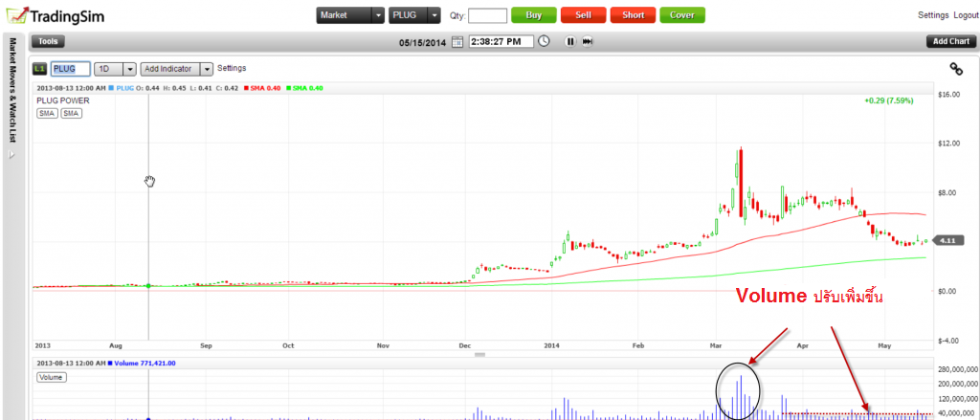Open the calendar date picker icon
Screen dimensions: 980x420
point(457,42)
